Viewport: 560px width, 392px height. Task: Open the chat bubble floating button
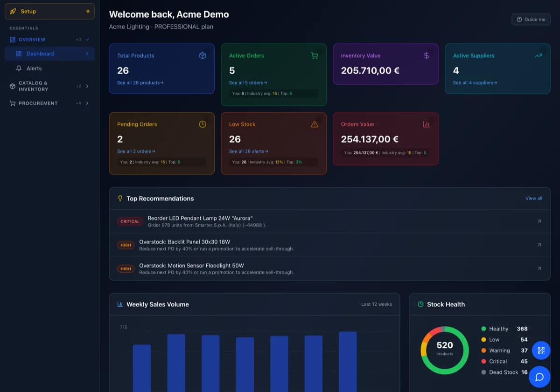coord(539,377)
